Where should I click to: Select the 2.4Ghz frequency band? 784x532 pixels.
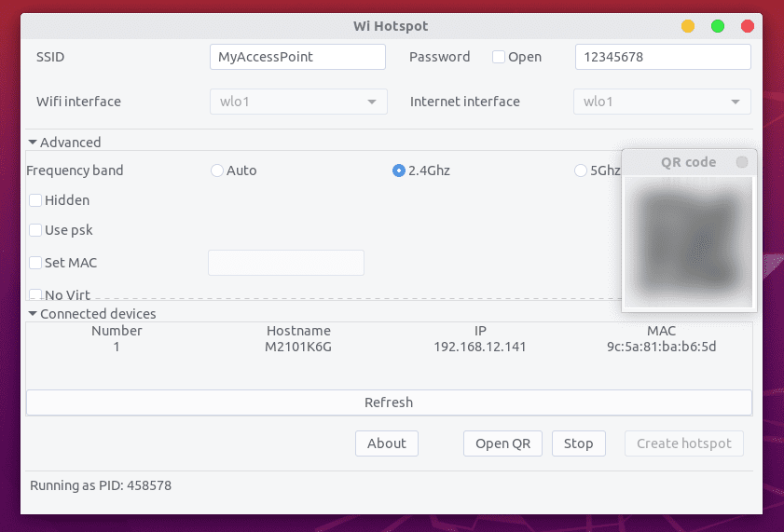click(398, 171)
